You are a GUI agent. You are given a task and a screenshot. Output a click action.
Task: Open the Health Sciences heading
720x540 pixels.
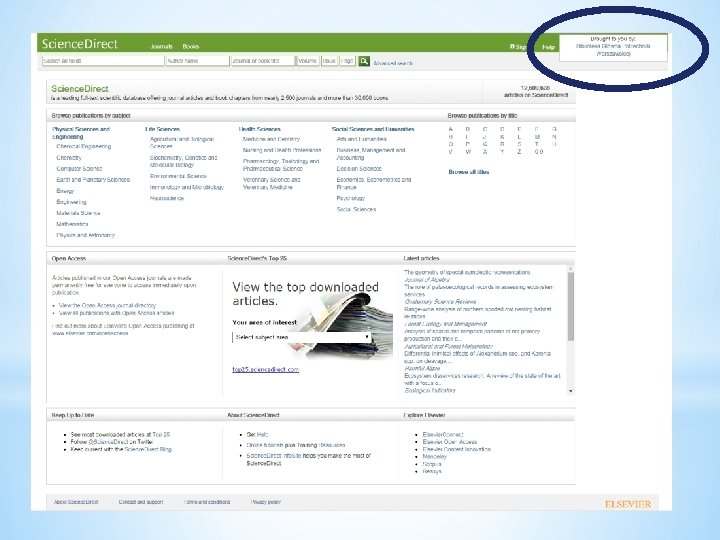point(259,129)
